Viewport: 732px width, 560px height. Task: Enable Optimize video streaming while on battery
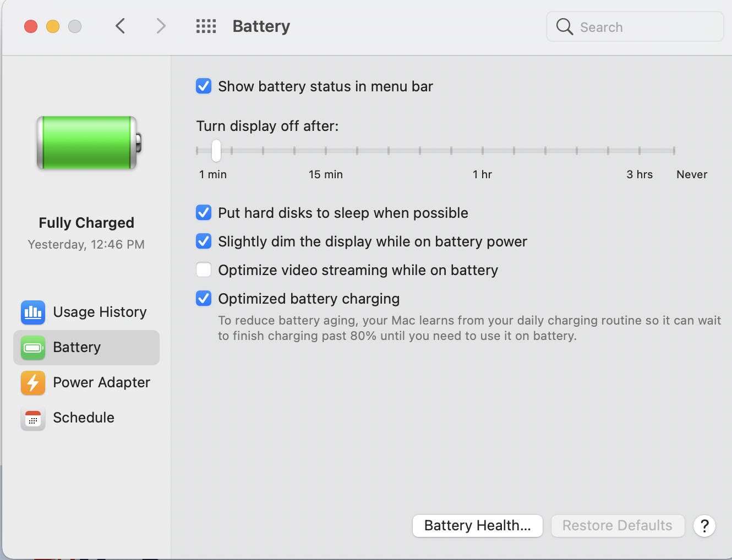[x=204, y=270]
